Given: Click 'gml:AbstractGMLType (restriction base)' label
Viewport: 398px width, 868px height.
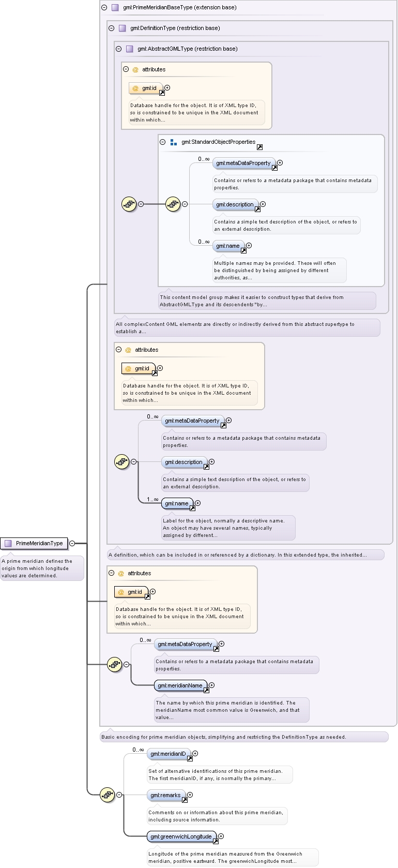Looking at the screenshot, I should pos(188,49).
